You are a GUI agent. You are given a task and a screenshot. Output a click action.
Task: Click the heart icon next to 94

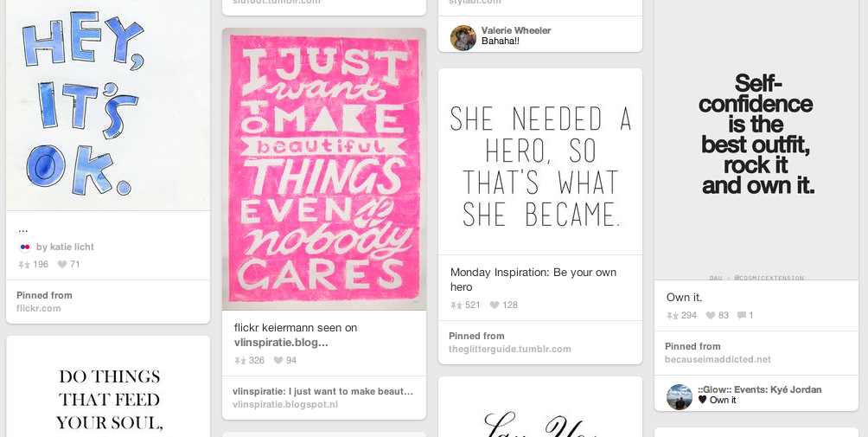click(x=278, y=361)
